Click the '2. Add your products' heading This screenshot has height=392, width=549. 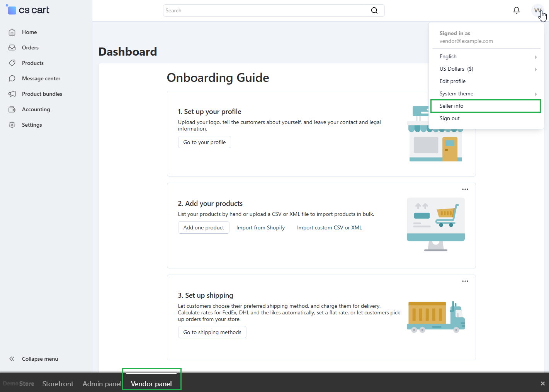coord(210,204)
